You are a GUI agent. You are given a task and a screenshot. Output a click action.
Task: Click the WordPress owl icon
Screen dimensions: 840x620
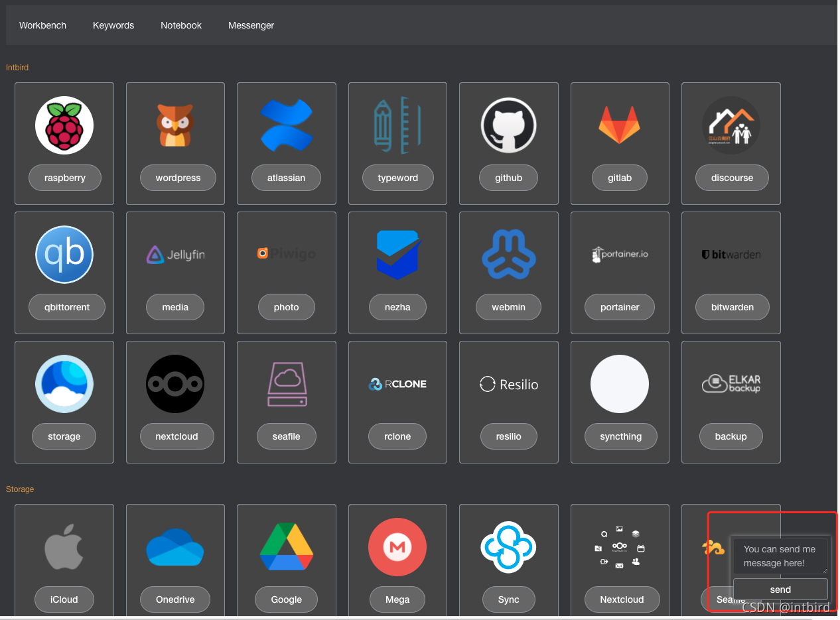tap(175, 125)
